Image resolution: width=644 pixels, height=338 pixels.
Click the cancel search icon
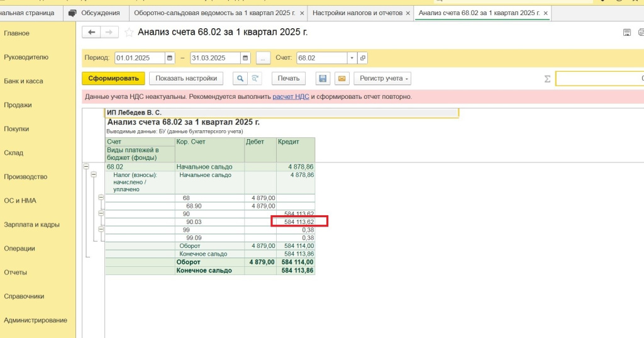(x=255, y=78)
